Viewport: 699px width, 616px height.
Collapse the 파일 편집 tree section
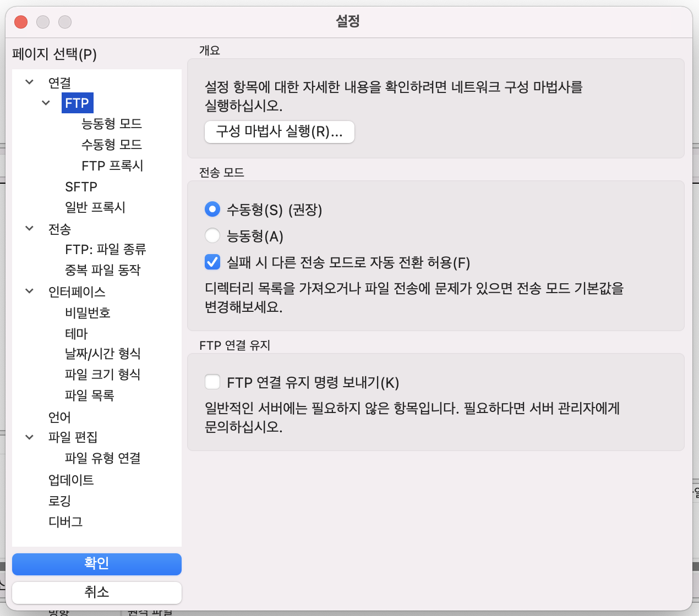tap(30, 437)
